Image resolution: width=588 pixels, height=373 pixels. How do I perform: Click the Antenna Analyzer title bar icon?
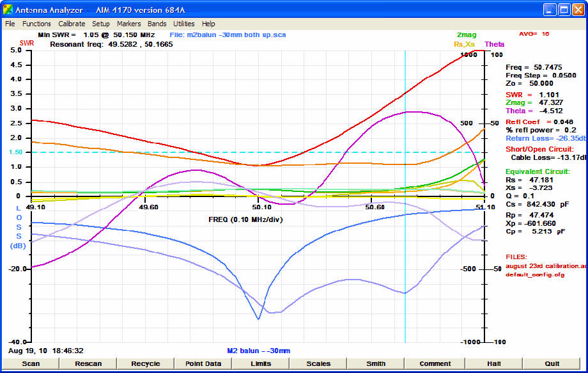click(x=8, y=10)
